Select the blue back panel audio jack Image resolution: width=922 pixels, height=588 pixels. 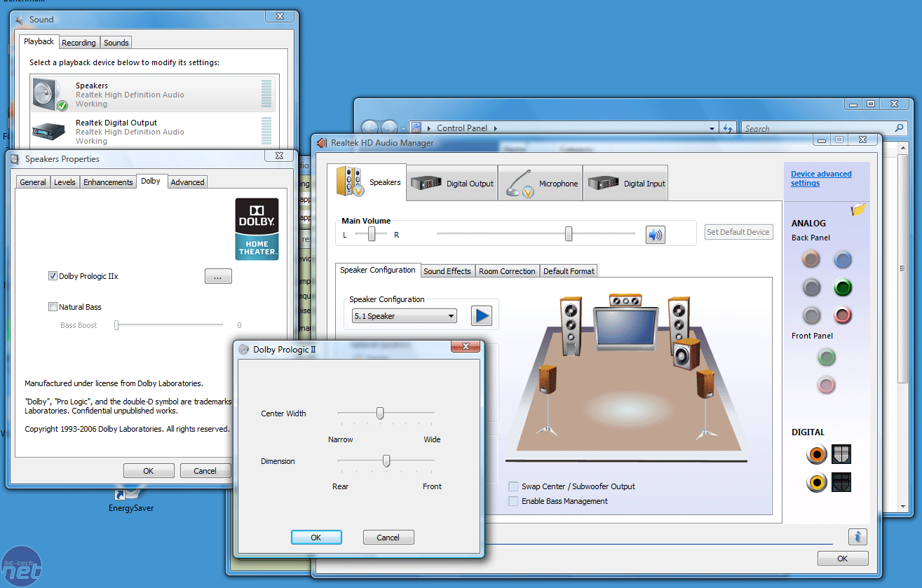coord(842,260)
